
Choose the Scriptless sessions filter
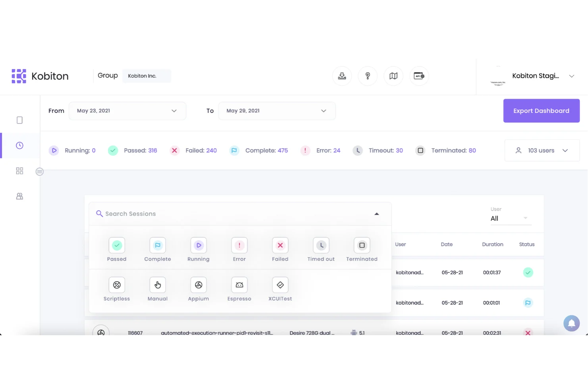click(x=116, y=285)
